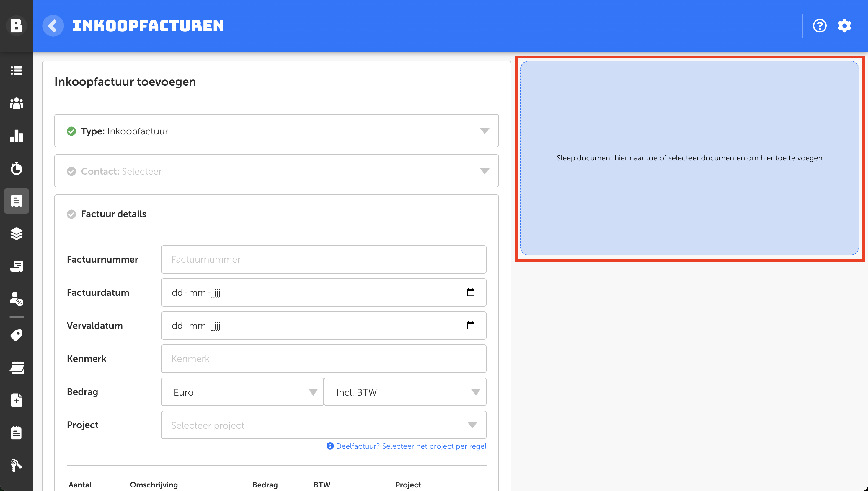Click the B logo in top corner

(16, 26)
